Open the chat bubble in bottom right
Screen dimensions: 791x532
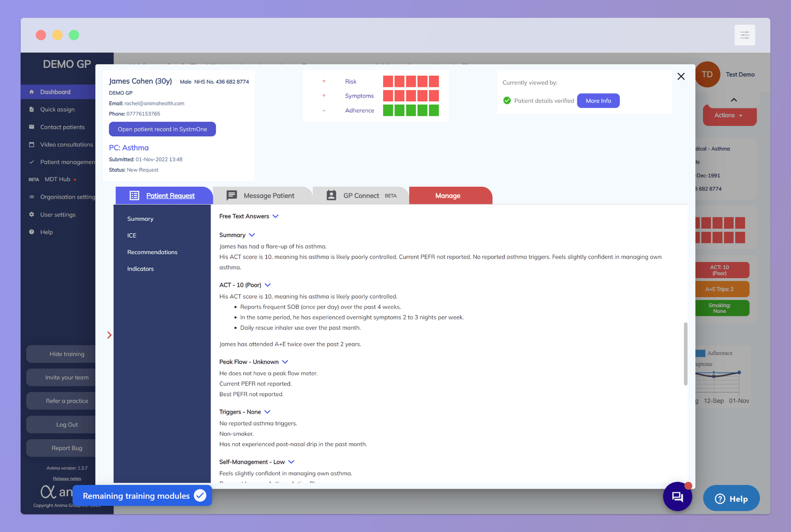click(x=677, y=497)
